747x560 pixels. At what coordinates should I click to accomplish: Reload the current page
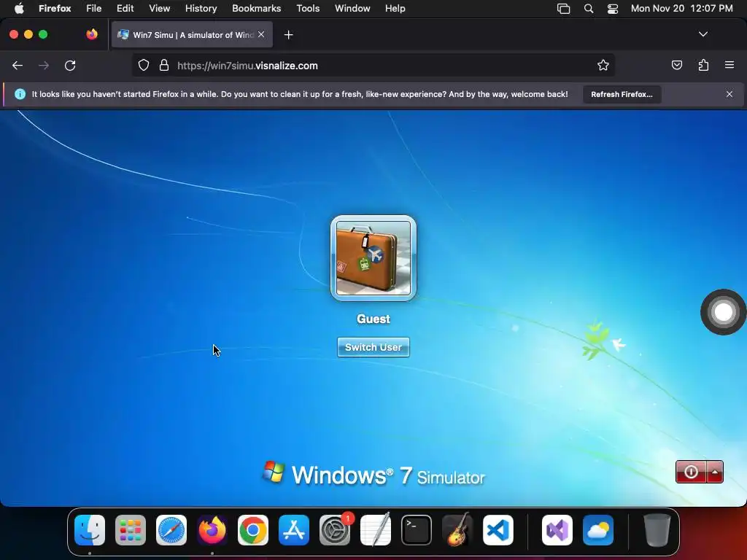[70, 66]
